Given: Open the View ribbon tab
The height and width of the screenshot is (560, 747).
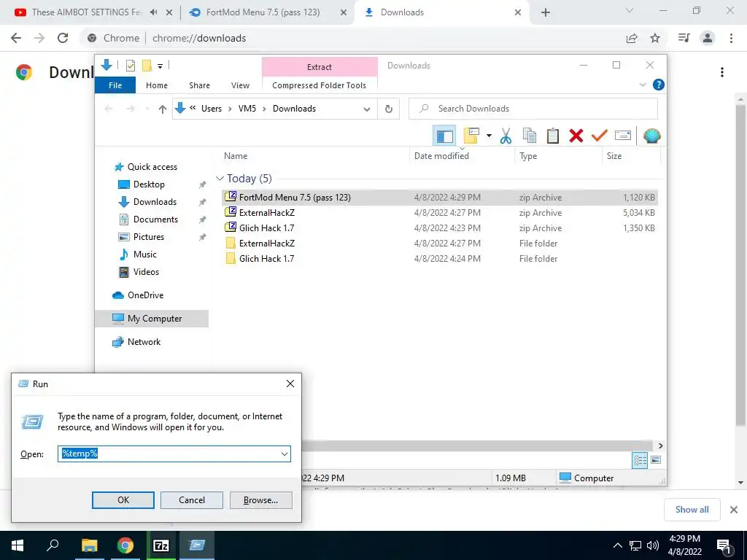Looking at the screenshot, I should pyautogui.click(x=240, y=85).
